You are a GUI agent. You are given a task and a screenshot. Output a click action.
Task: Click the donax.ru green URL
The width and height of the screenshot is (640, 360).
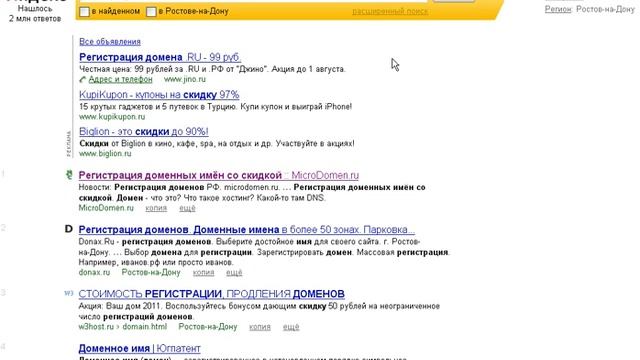point(94,272)
